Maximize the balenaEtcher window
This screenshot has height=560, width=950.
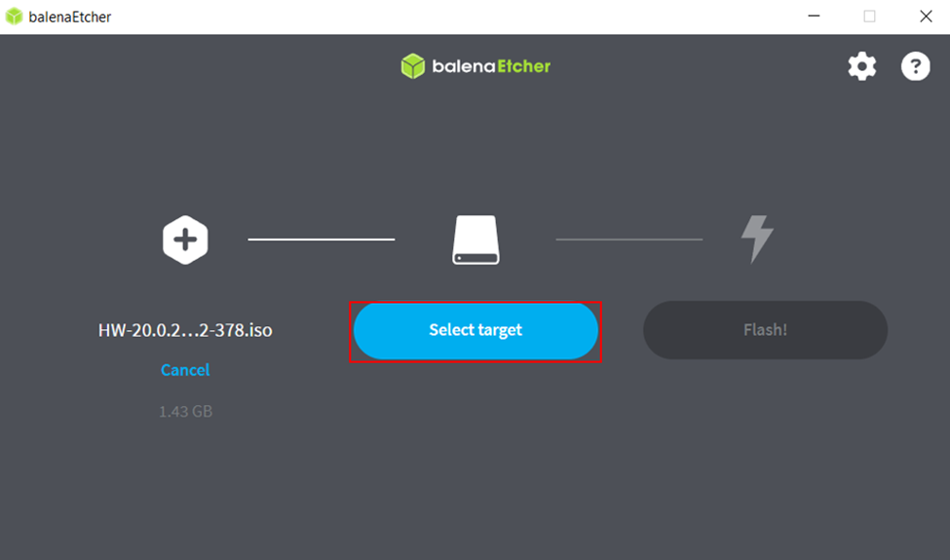pos(869,17)
